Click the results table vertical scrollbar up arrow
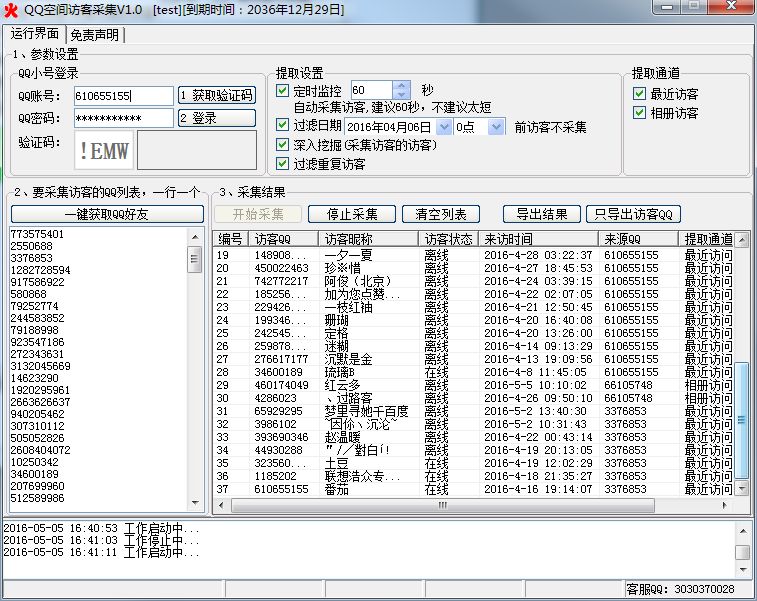This screenshot has width=757, height=601. tap(742, 239)
